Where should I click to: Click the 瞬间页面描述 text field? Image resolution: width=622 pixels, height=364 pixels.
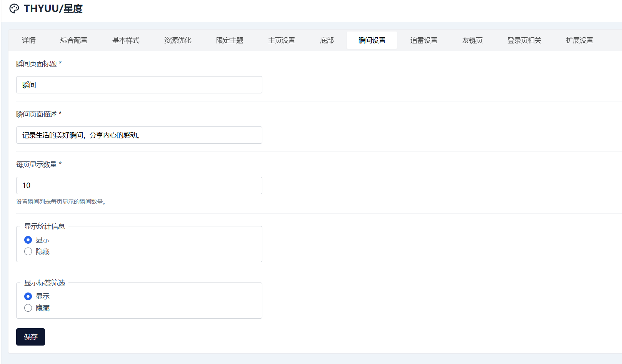coord(139,135)
